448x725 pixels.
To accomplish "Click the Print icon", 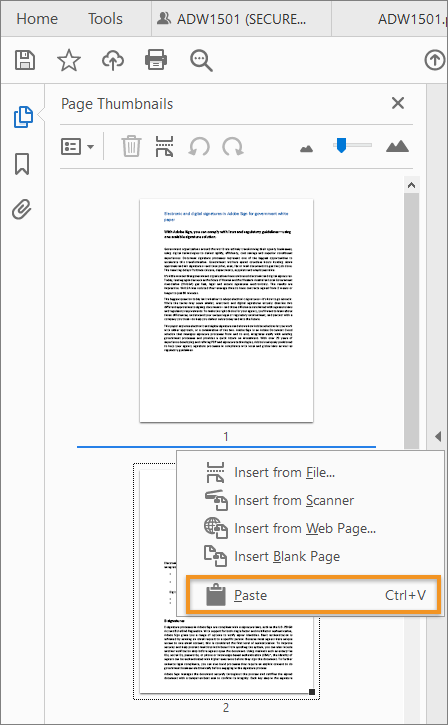I will [156, 60].
